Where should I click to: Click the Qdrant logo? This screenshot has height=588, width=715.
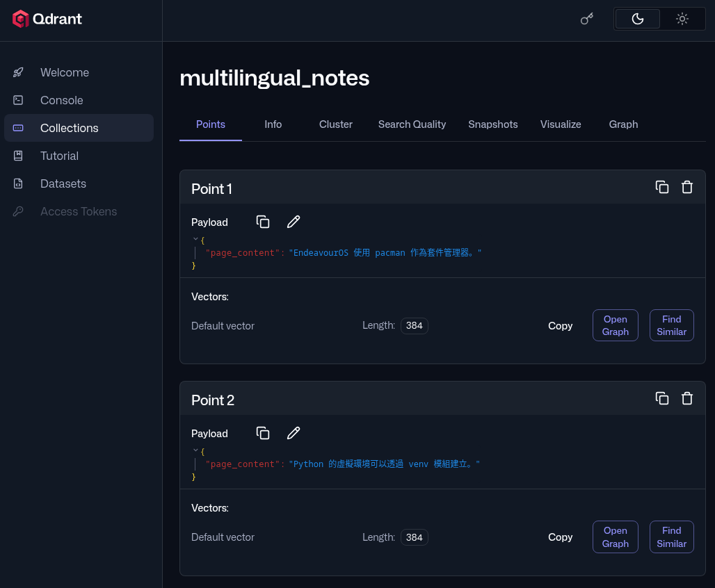click(47, 19)
